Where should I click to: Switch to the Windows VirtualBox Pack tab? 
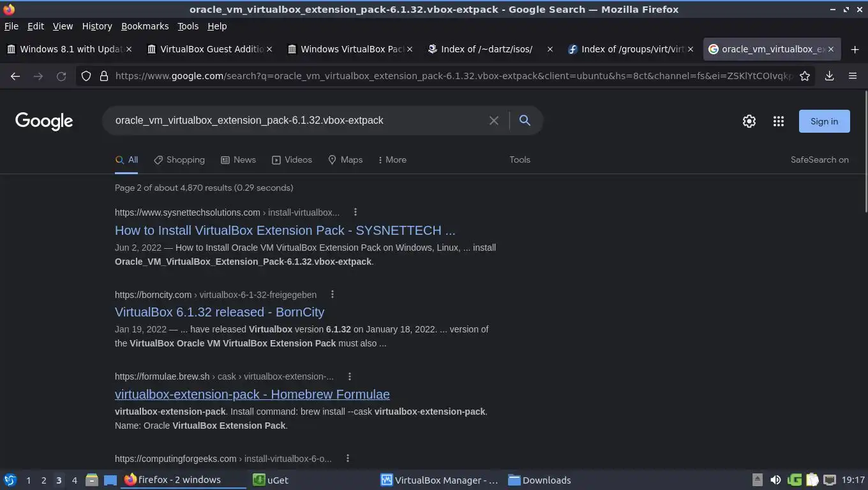click(350, 49)
